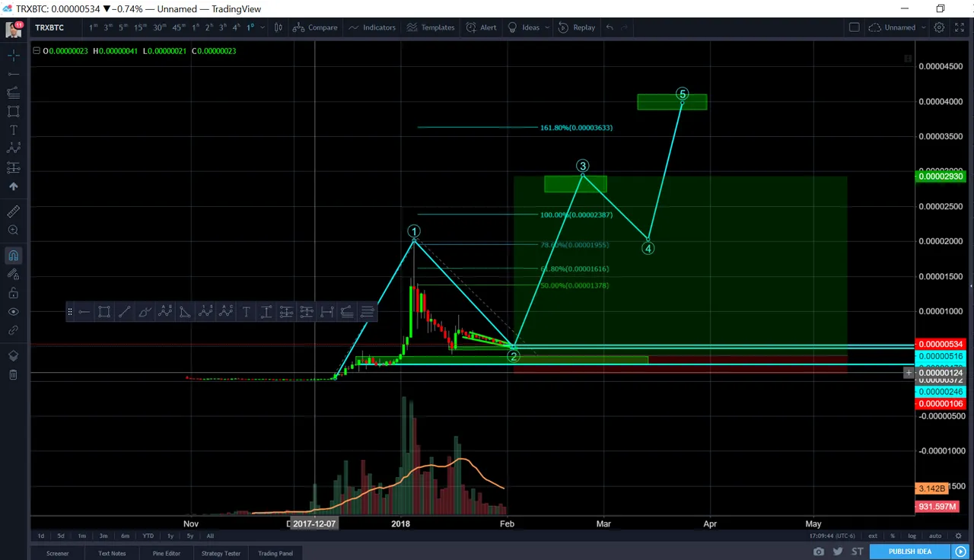Open the pitchfork drawing tools
The width and height of the screenshot is (974, 560).
[13, 92]
